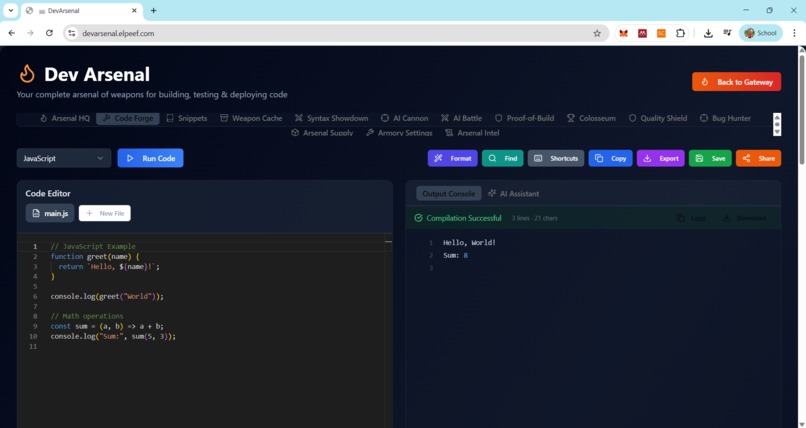Open the Weapon Cache tab

(251, 118)
